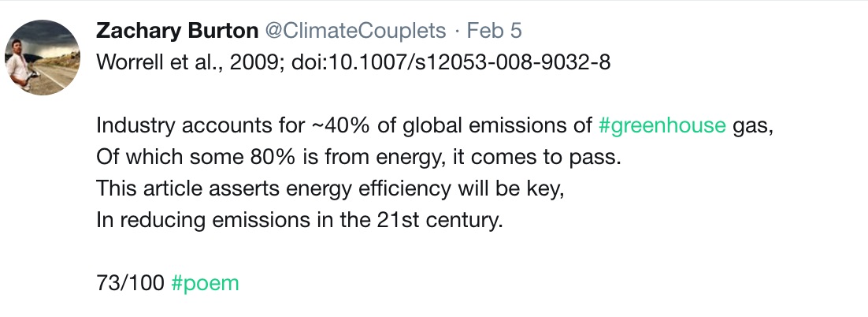Click the word 'gas,' after #greenhouse
This screenshot has height=317, width=868.
click(x=753, y=128)
